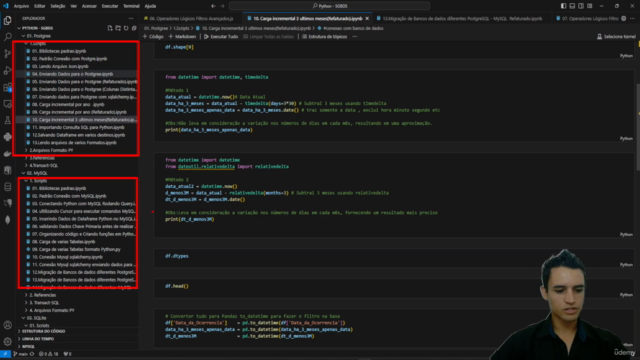640x360 pixels.
Task: Open file 11. importando Consulta SQL para Python.ipynb
Action: coord(78,127)
